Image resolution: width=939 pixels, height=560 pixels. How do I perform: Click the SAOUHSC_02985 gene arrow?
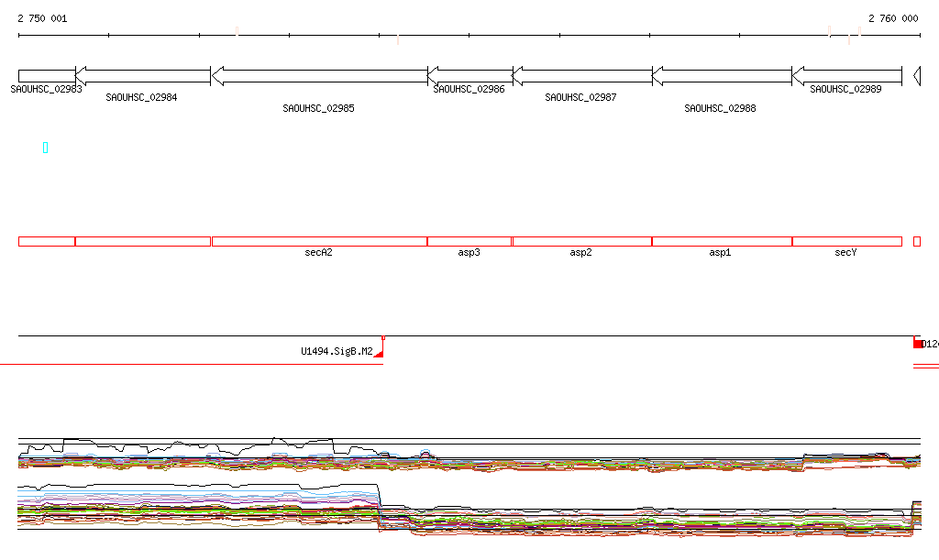[x=319, y=76]
